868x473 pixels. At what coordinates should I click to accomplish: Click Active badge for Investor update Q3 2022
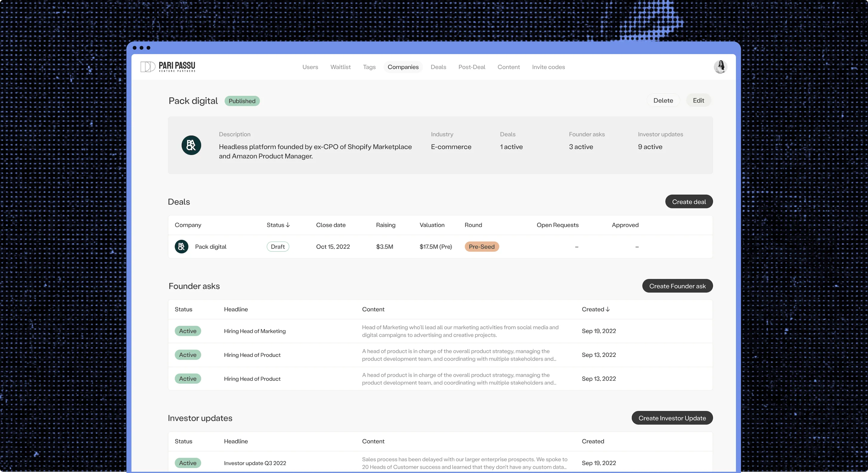coord(188,463)
